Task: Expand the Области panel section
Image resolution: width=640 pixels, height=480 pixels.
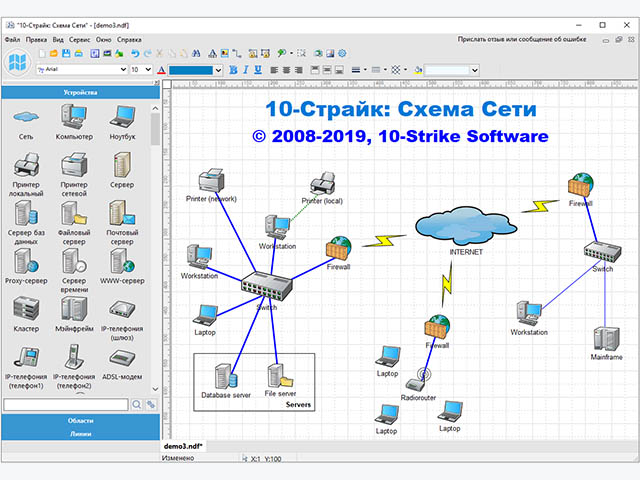Action: (x=80, y=422)
